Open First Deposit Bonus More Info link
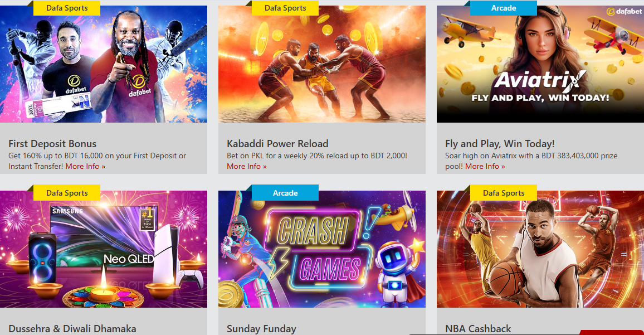Image resolution: width=644 pixels, height=335 pixels. click(85, 167)
